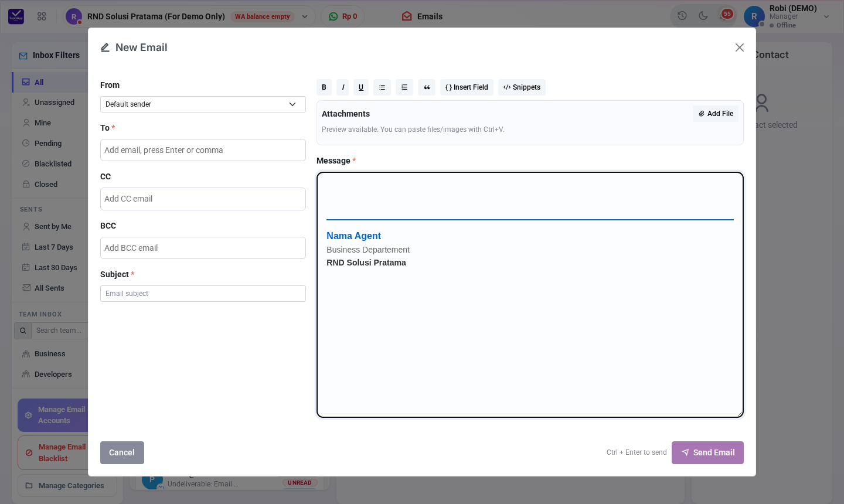The image size is (844, 504).
Task: Underline the selected message text
Action: tap(361, 87)
